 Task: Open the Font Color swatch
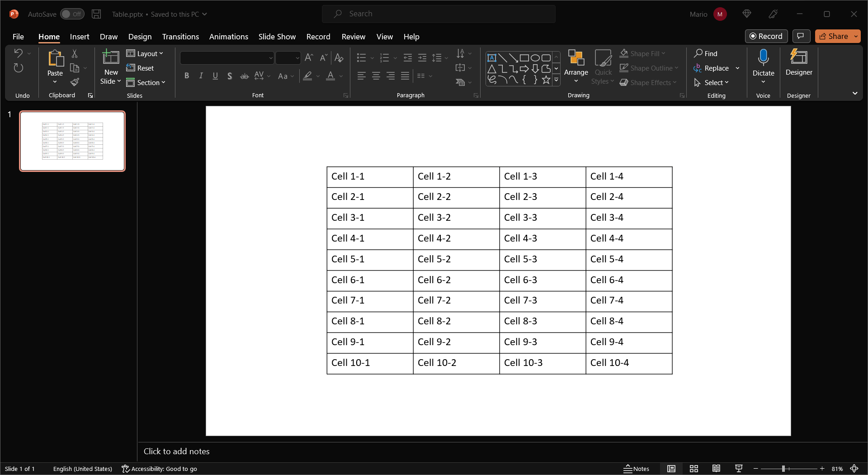[330, 76]
